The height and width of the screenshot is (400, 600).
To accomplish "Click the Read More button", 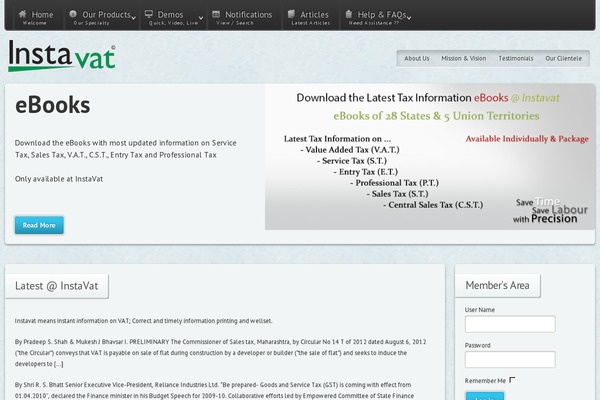I will 39,225.
